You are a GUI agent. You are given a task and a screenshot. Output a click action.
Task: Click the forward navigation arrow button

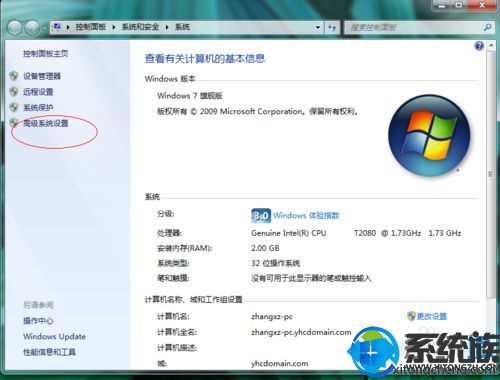(32, 27)
